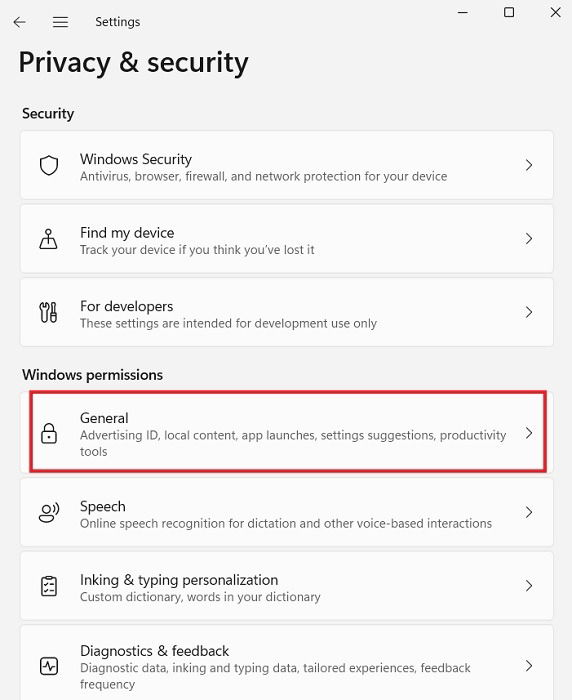
Task: Expand the For developers chevron
Action: pos(529,312)
